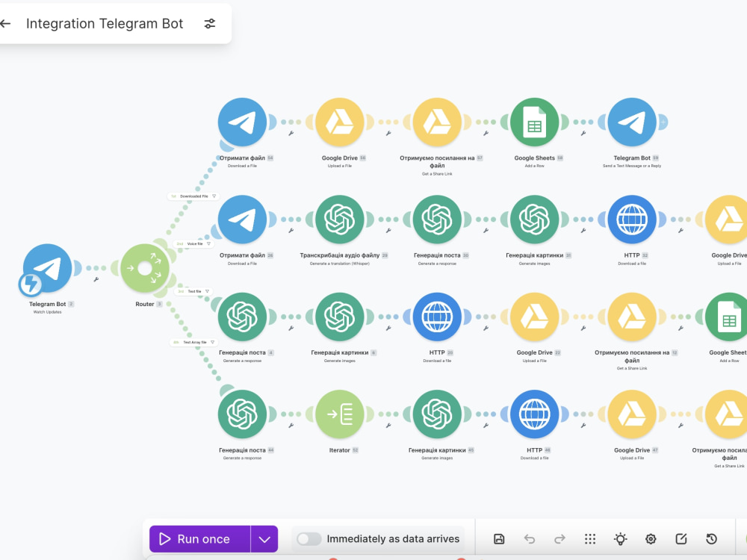Click the auto-align grid dots icon
The height and width of the screenshot is (560, 747).
pos(590,539)
